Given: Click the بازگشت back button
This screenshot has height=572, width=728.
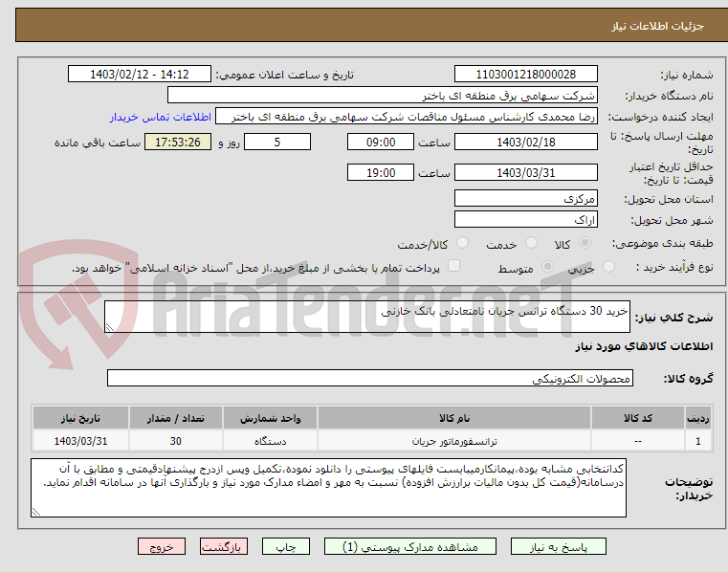Looking at the screenshot, I should tap(223, 546).
